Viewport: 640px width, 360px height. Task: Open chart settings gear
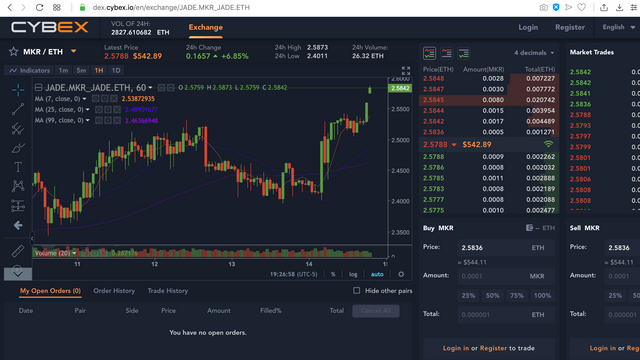401,274
